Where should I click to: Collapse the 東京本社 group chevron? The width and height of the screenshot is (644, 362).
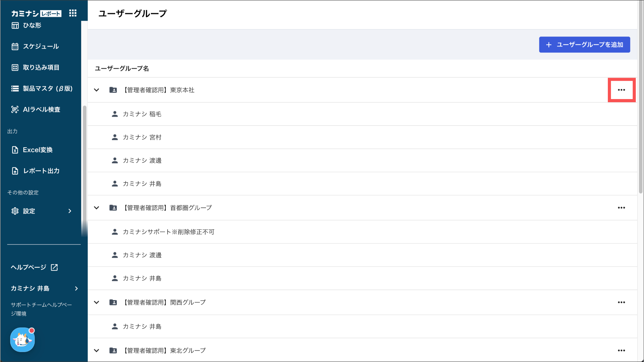[97, 90]
